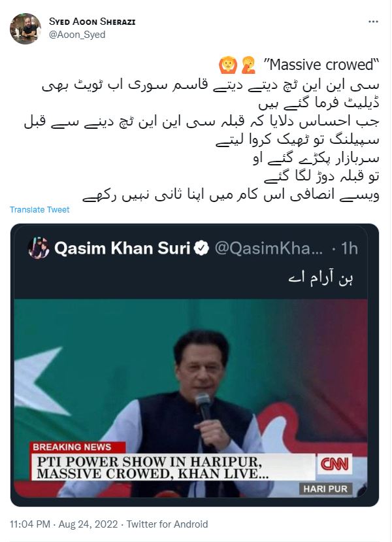Image resolution: width=392 pixels, height=542 pixels.
Task: Click the 1h timestamp on quoted tweet
Action: coord(349,248)
